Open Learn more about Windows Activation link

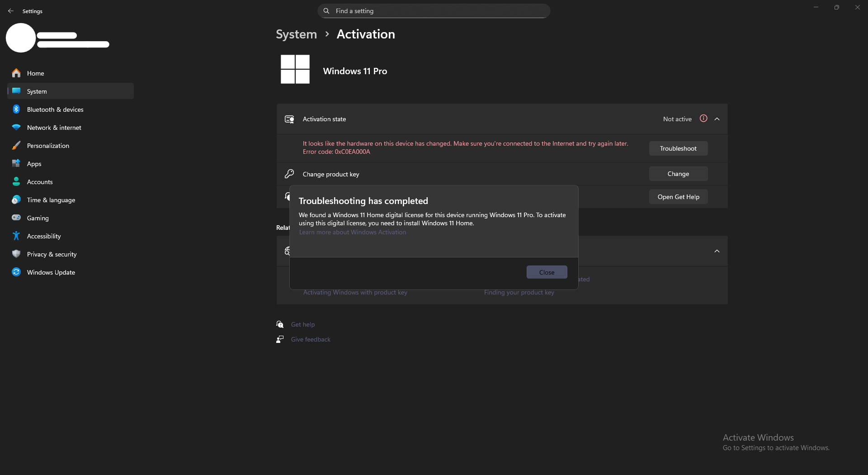pos(353,232)
